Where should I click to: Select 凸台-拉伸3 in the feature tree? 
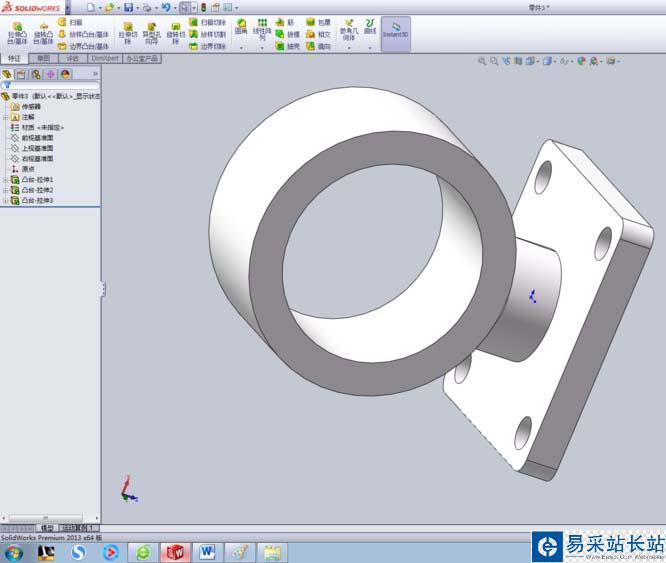click(x=32, y=200)
